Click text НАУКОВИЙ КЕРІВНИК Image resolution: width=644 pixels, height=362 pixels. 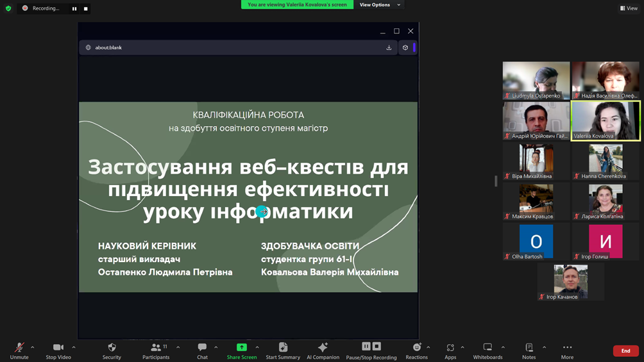coord(147,246)
